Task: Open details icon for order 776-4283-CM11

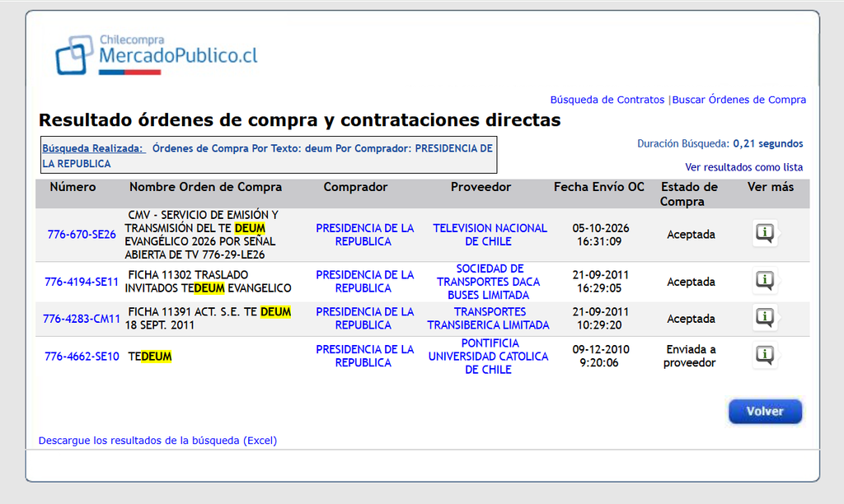Action: [x=765, y=317]
